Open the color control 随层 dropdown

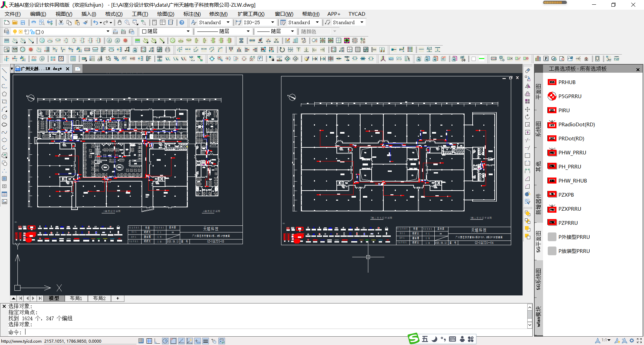[x=188, y=31]
